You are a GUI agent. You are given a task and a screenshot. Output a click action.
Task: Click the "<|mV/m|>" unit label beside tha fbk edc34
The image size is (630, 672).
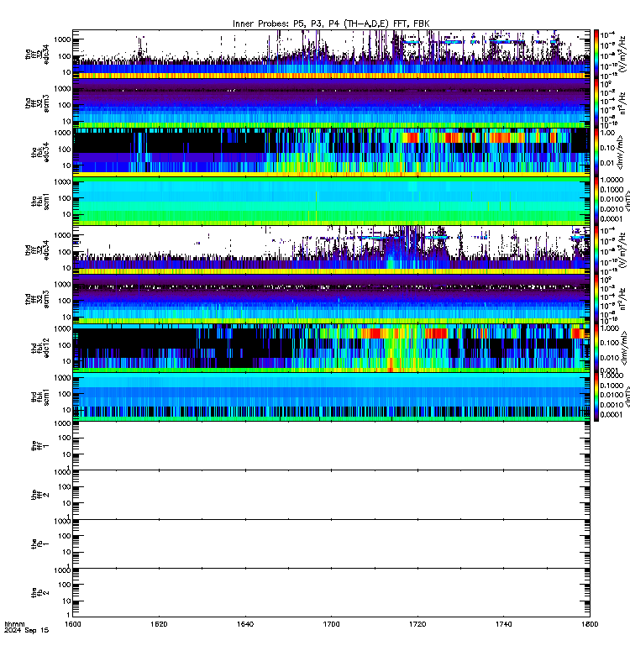620,153
